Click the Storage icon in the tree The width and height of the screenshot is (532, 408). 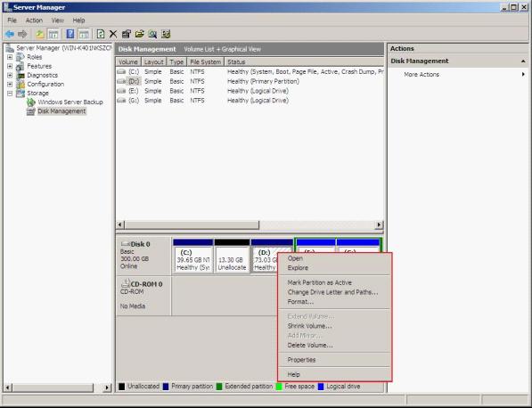pos(20,94)
